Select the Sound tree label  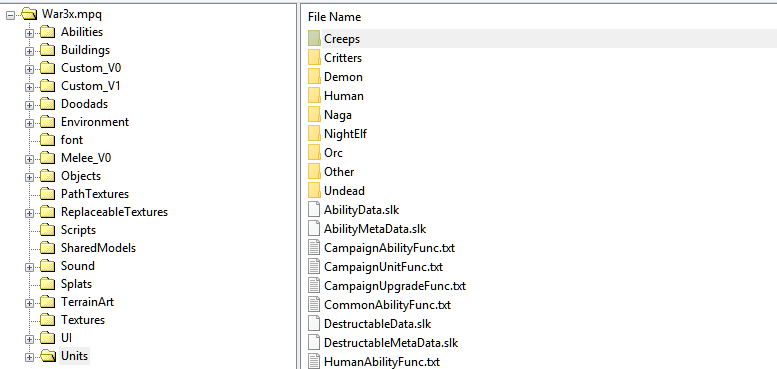[x=77, y=266]
